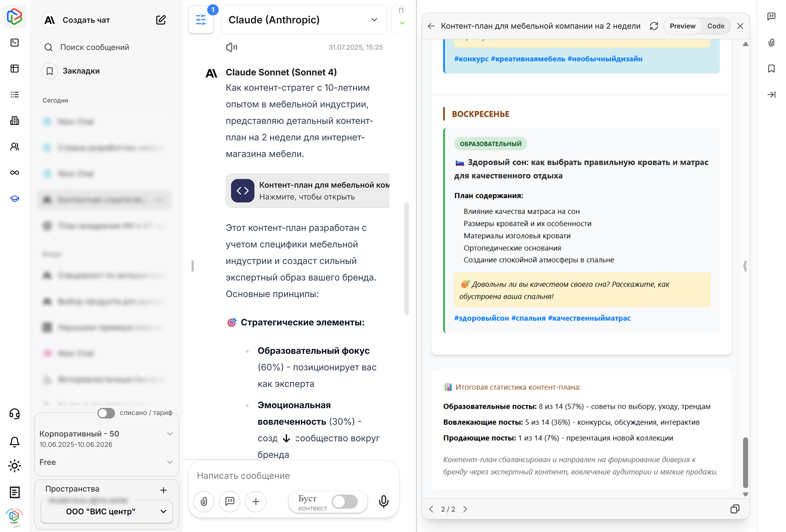Add a new space with the Пространства plus
The height and width of the screenshot is (532, 786).
tap(164, 490)
